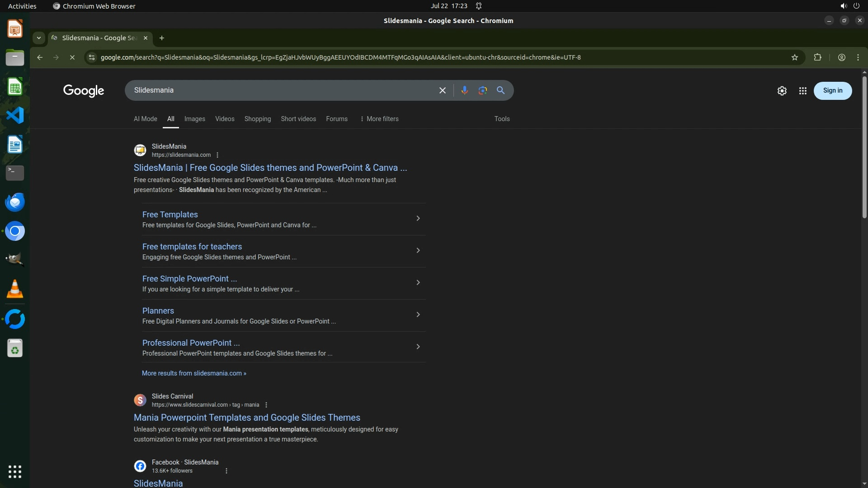Click the magnifier search submit icon

pyautogui.click(x=500, y=90)
